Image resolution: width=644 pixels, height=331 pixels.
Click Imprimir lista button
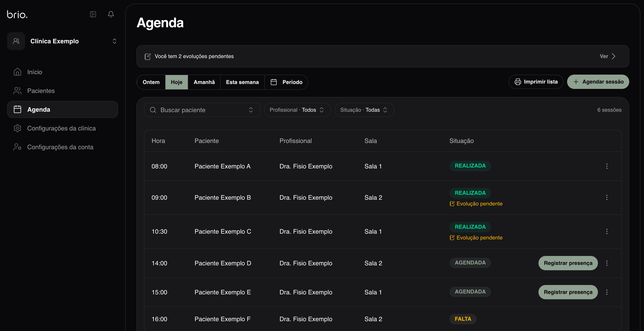536,82
